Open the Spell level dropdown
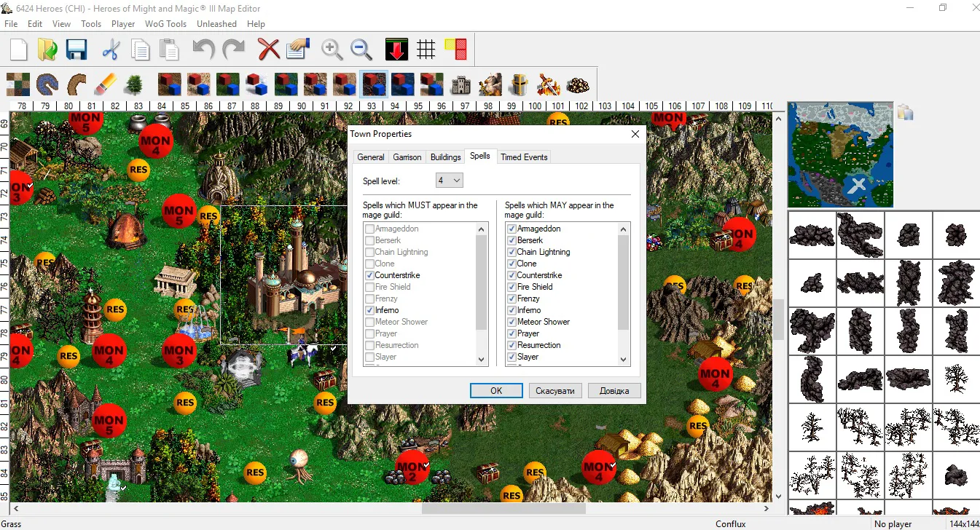 [x=450, y=180]
